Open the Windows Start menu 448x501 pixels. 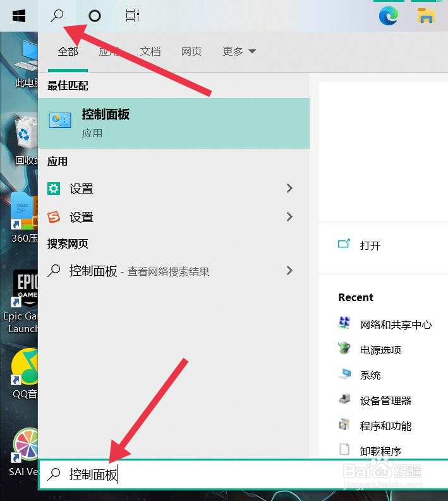point(19,15)
